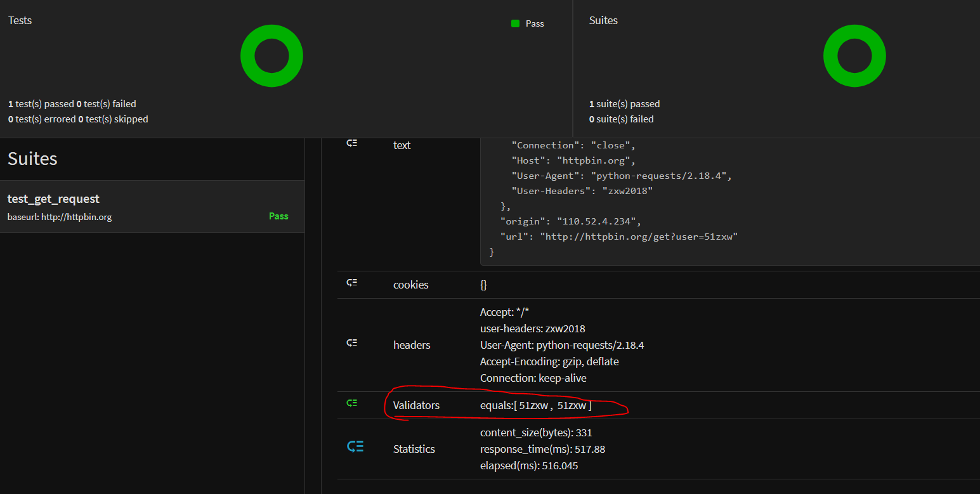Click the equals:[51zxw, 51zxw] validator value
This screenshot has width=980, height=494.
coord(536,405)
